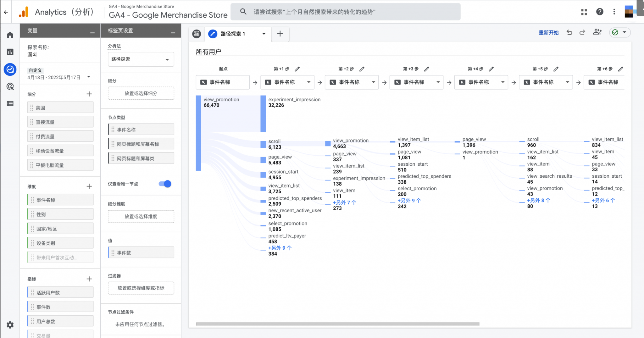644x338 pixels.
Task: Open the 自定义 date range selector
Action: click(x=57, y=74)
